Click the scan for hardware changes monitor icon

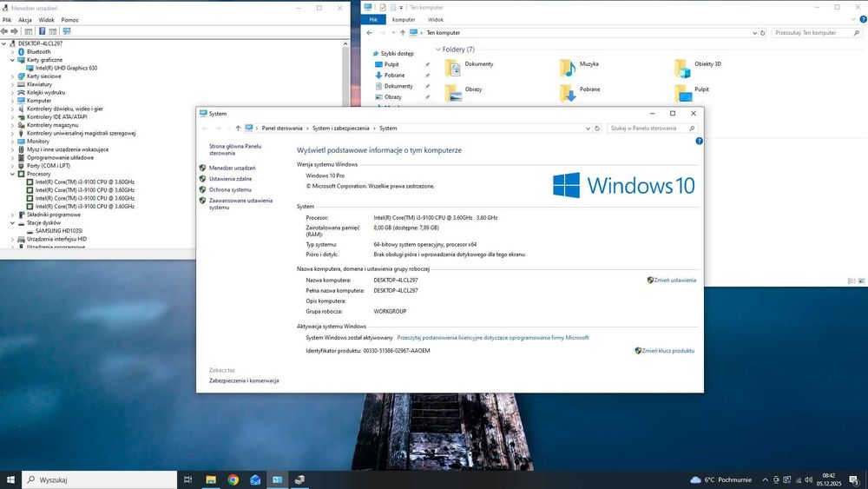click(67, 31)
